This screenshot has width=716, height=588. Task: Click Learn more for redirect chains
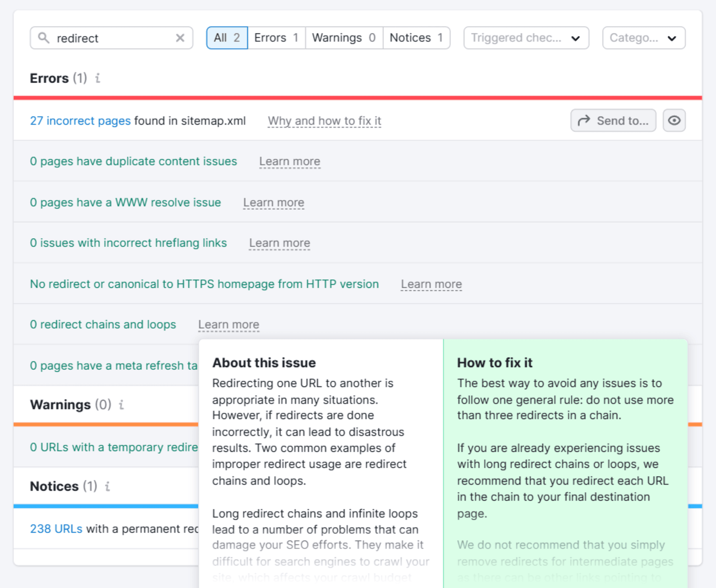[228, 325]
